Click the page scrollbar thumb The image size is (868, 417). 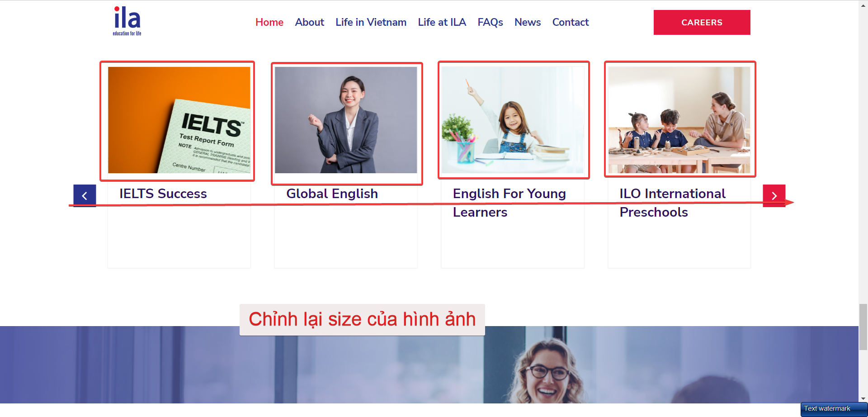pyautogui.click(x=863, y=327)
